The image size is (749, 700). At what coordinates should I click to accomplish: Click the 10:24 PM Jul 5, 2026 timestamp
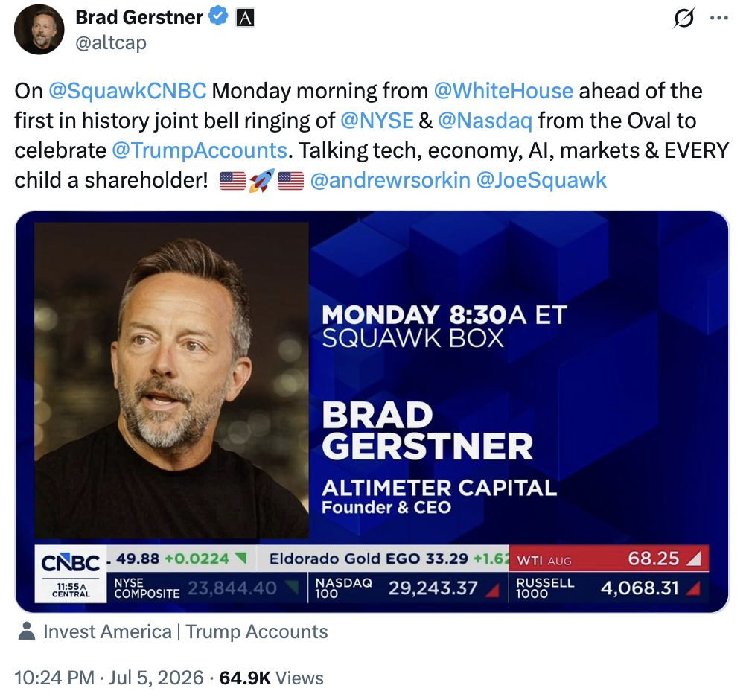click(x=109, y=678)
